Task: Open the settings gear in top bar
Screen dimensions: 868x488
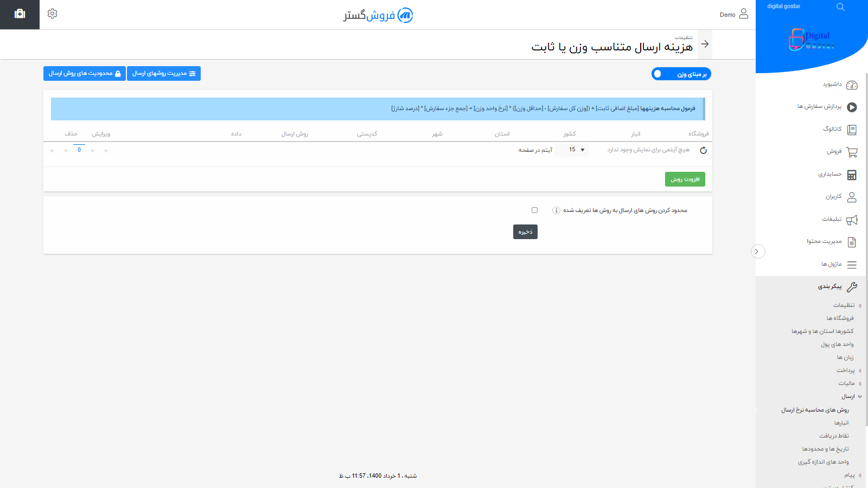Action: tap(52, 13)
